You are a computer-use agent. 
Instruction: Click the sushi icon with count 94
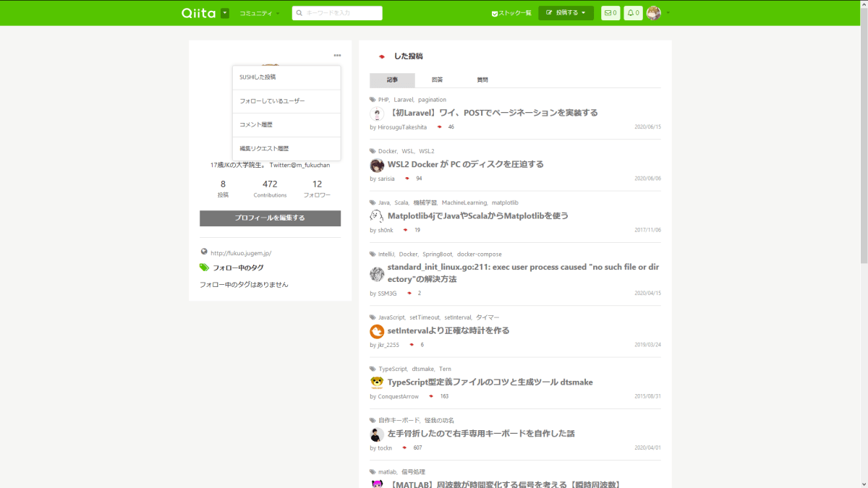pos(407,179)
